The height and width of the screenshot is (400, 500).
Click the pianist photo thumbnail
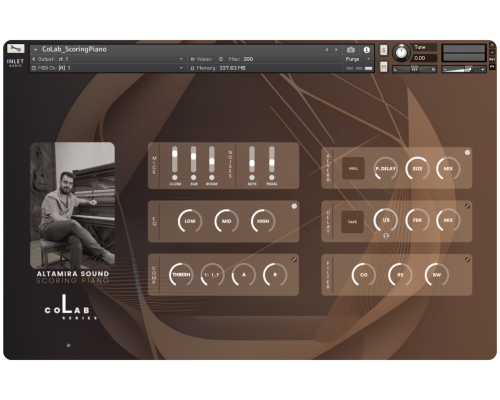[x=73, y=205]
